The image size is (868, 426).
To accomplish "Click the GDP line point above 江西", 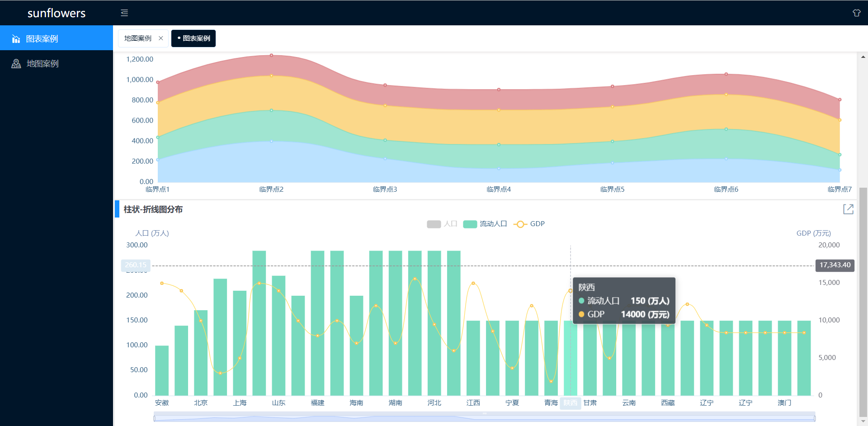I will point(473,283).
